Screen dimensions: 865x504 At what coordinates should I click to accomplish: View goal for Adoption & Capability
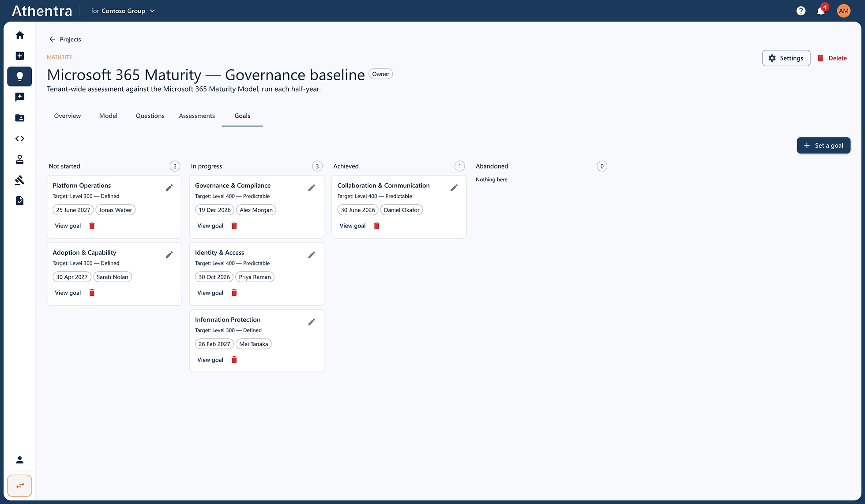click(x=68, y=293)
